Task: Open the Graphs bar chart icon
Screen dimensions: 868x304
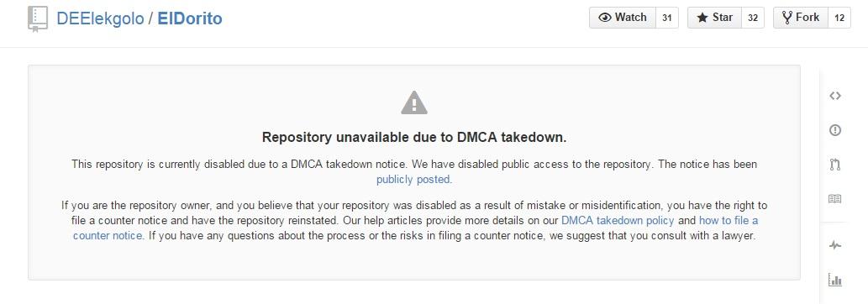Action: pyautogui.click(x=834, y=280)
